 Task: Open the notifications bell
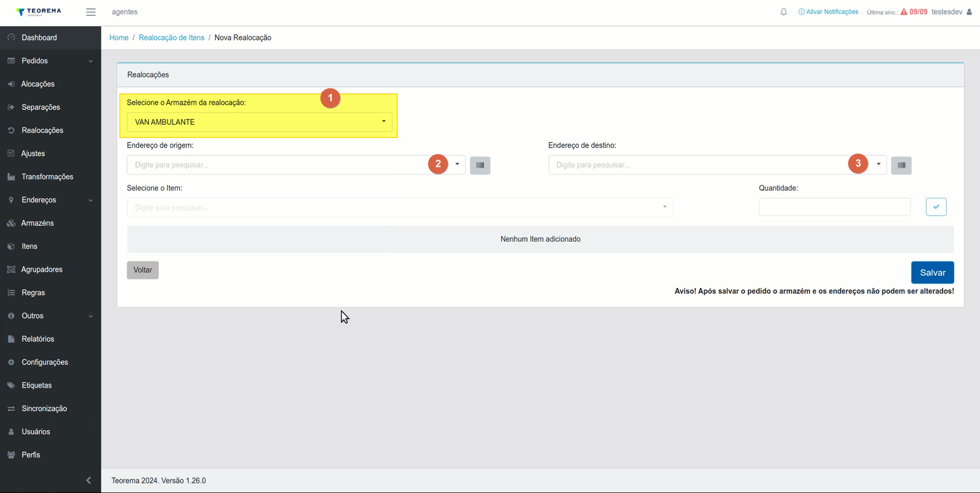[783, 12]
